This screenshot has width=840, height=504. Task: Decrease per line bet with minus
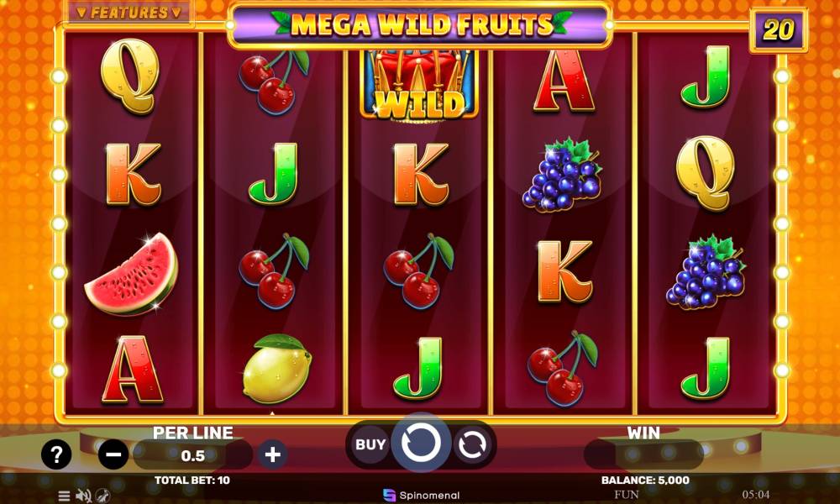click(113, 454)
